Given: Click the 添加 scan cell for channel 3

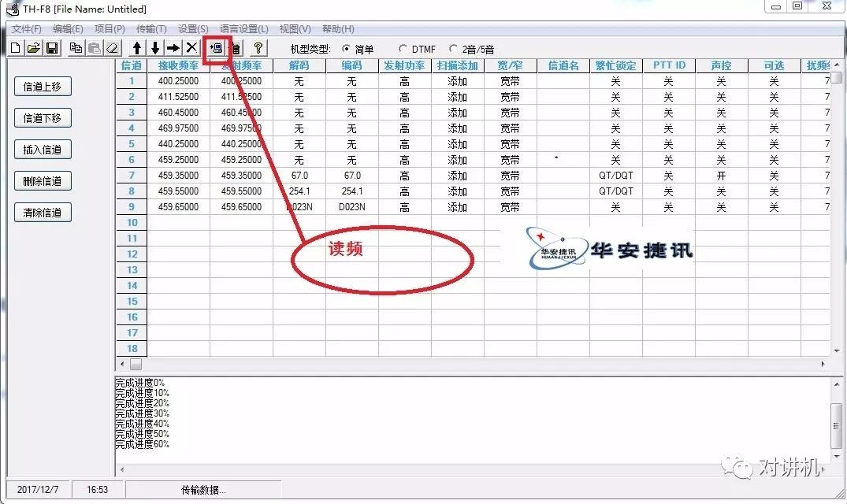Looking at the screenshot, I should point(455,113).
